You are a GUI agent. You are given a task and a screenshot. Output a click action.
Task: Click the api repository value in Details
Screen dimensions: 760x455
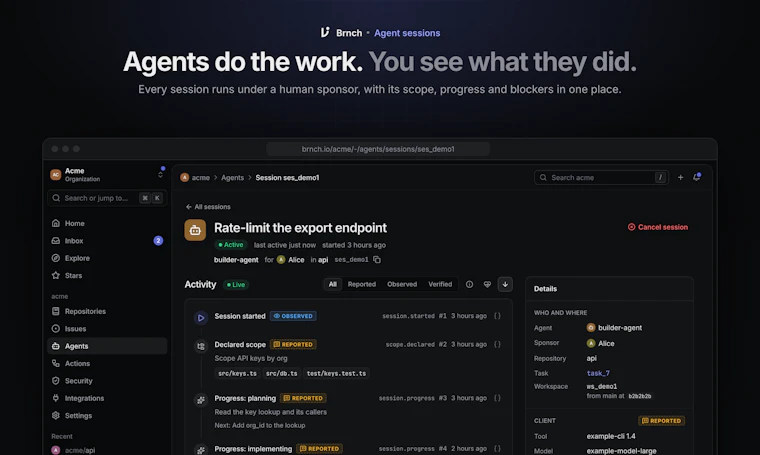click(x=592, y=359)
